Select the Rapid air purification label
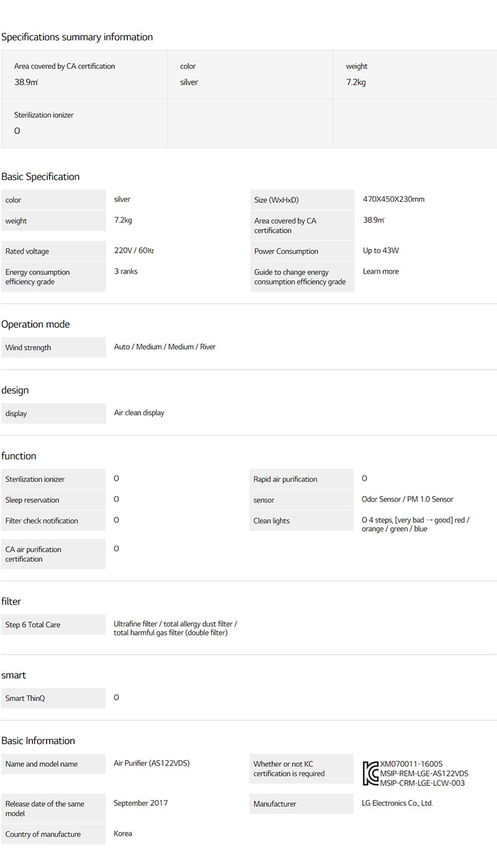The height and width of the screenshot is (868, 497). [x=301, y=479]
